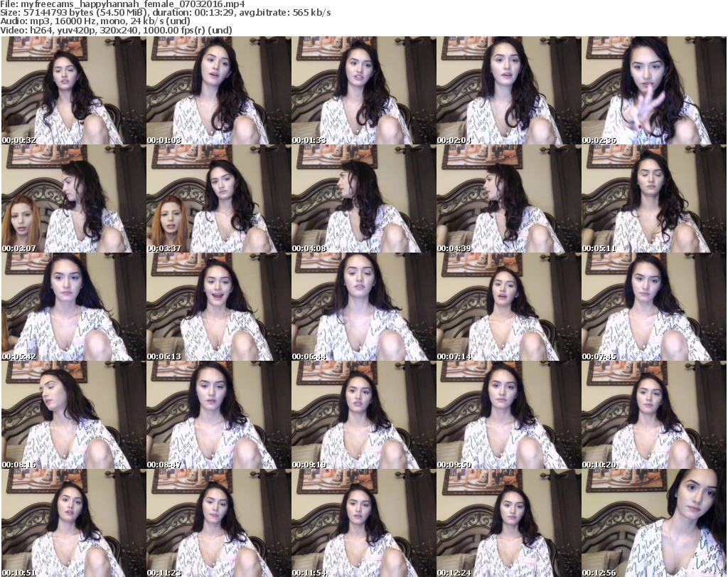The image size is (728, 577).
Task: Select the thumbnail frame at 00:02:36
Action: click(654, 90)
